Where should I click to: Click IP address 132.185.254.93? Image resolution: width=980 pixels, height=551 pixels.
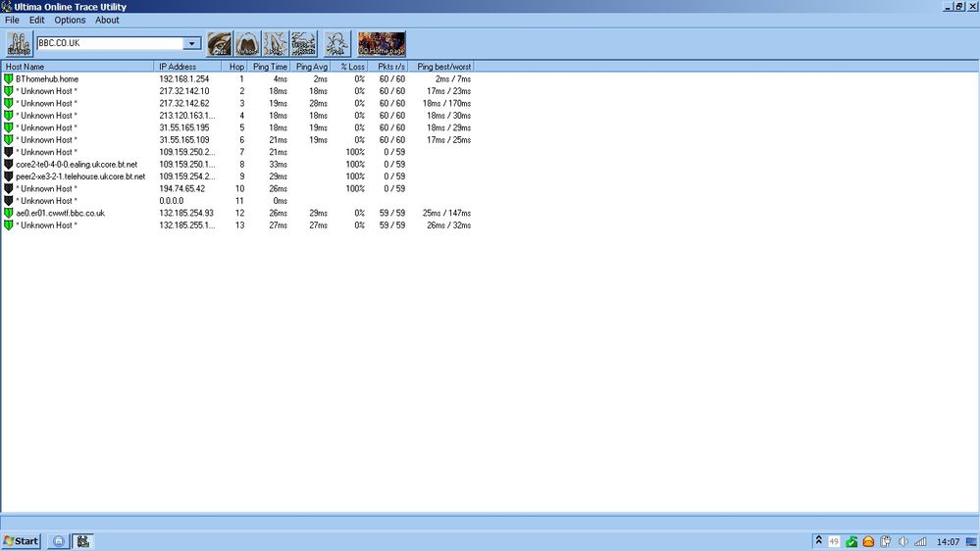pyautogui.click(x=186, y=213)
